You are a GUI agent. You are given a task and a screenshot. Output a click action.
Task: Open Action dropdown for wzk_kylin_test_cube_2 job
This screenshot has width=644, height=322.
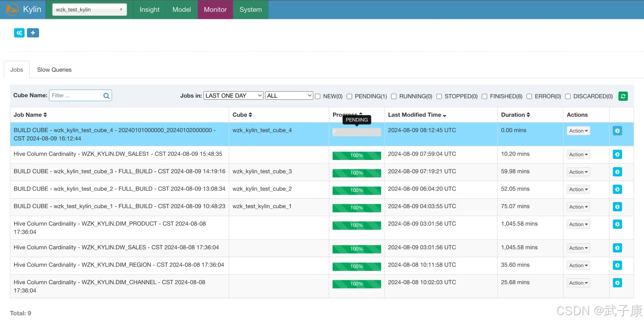click(578, 190)
